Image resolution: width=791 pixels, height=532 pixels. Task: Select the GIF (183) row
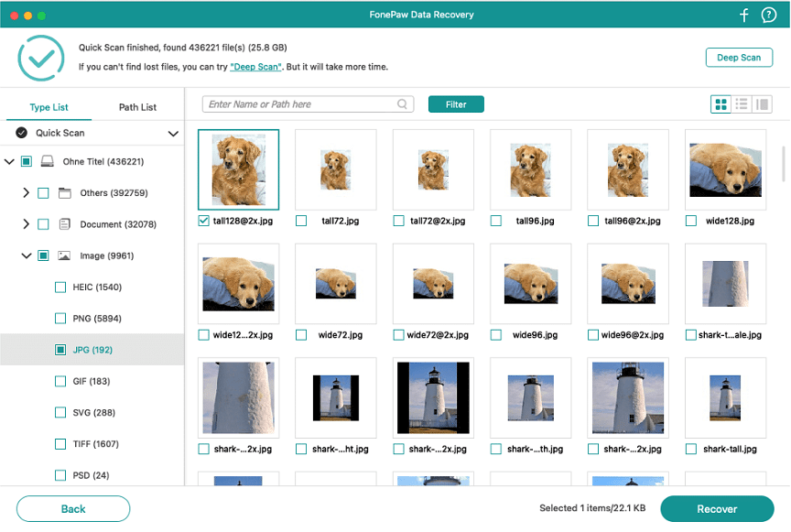[x=92, y=381]
